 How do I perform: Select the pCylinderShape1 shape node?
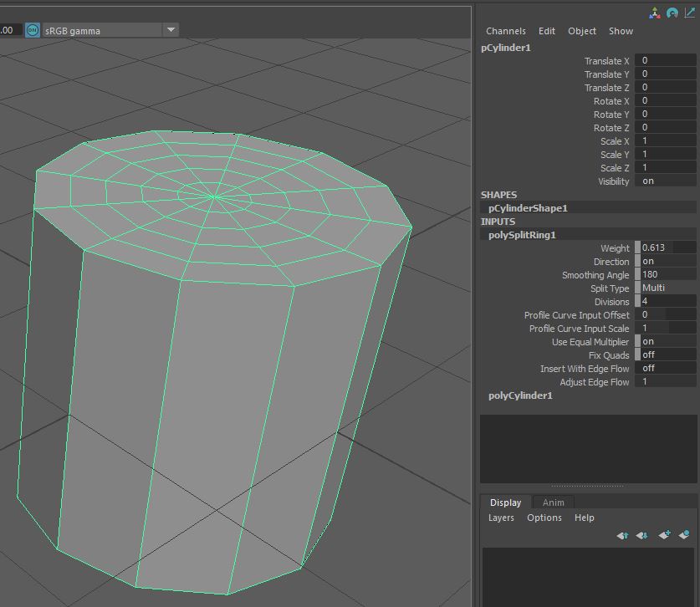(528, 208)
